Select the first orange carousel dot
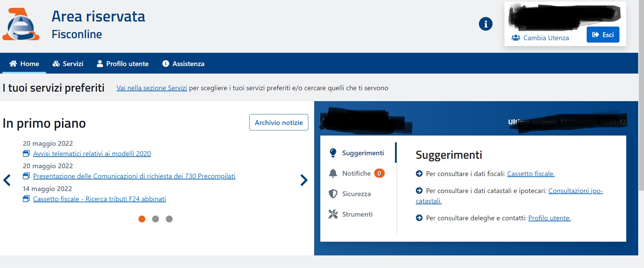644x268 pixels. [x=142, y=219]
